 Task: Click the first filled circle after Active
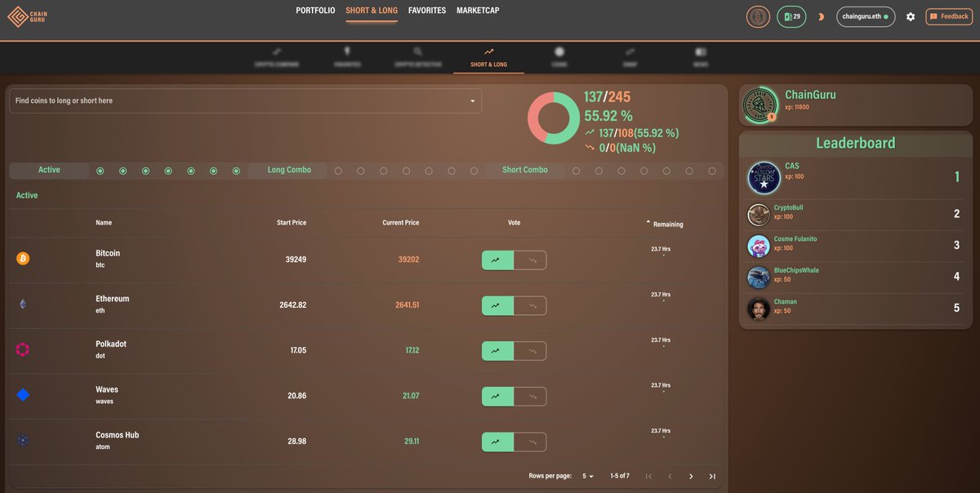[100, 171]
